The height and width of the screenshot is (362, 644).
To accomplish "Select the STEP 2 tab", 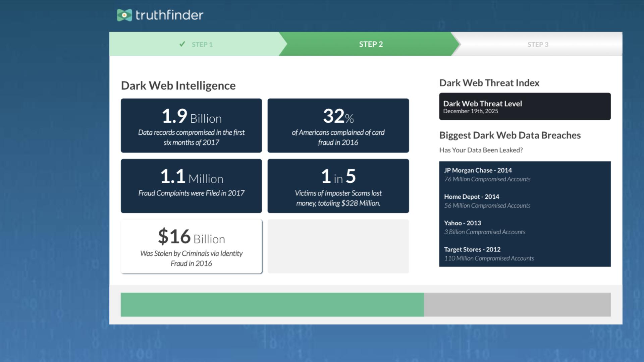I will (x=369, y=44).
